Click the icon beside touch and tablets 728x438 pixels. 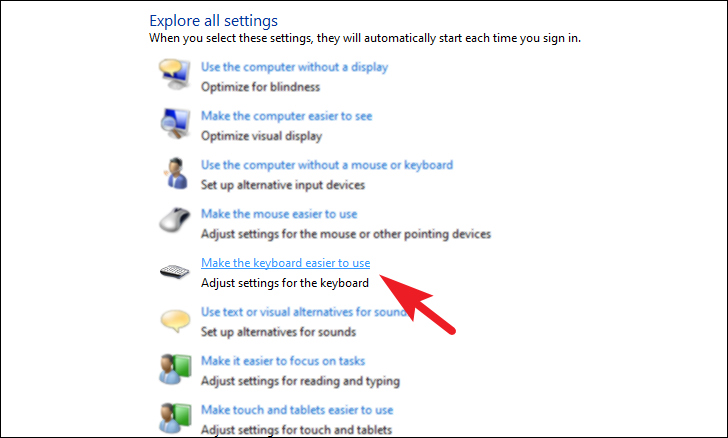175,418
